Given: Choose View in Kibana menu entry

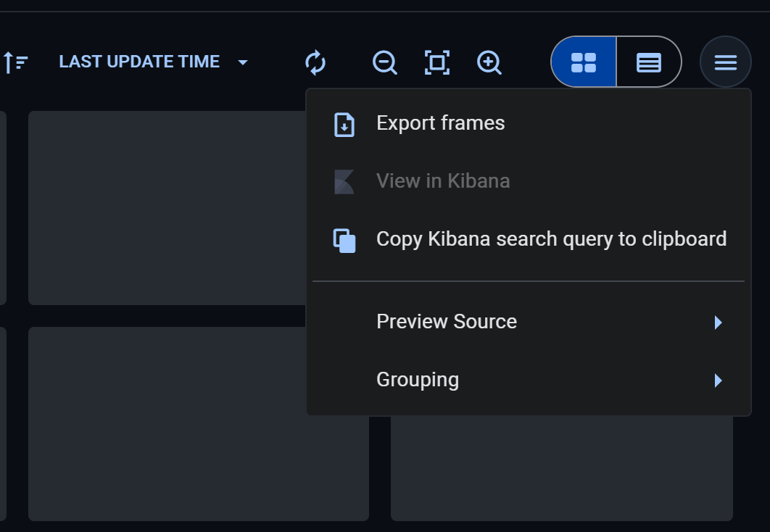Looking at the screenshot, I should click(x=442, y=181).
